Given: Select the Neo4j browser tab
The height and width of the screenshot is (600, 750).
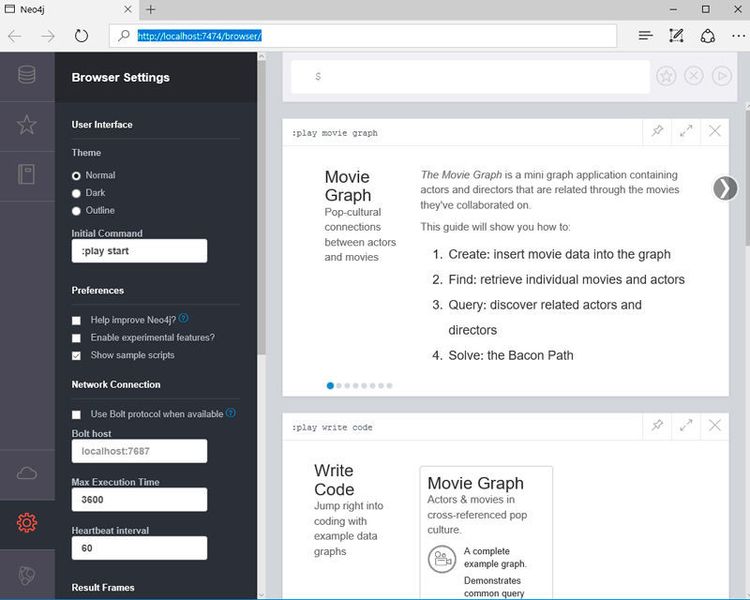Looking at the screenshot, I should click(67, 10).
